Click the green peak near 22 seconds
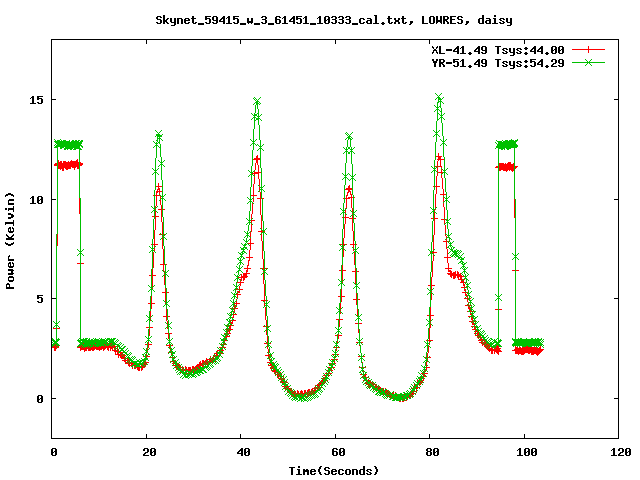This screenshot has height=480, width=640. coord(159,133)
